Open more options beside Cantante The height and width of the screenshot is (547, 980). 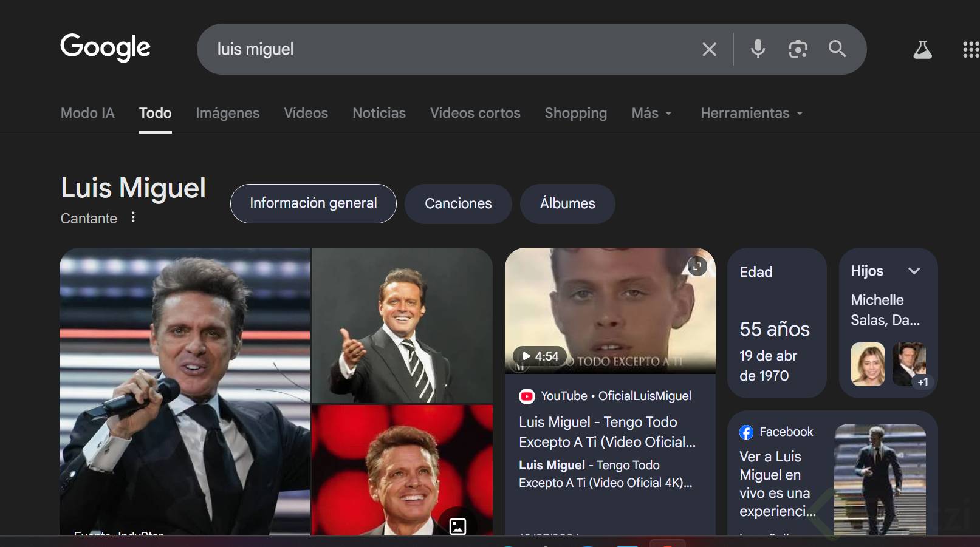point(133,217)
